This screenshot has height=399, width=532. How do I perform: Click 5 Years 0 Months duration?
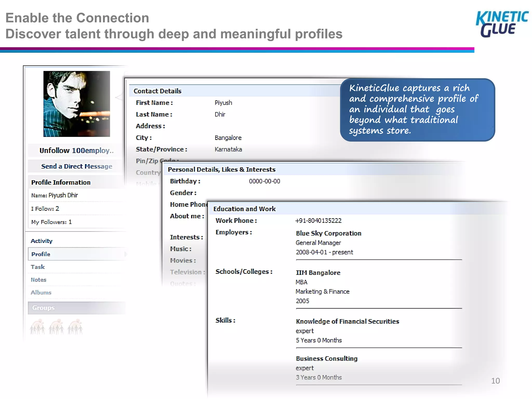point(319,340)
